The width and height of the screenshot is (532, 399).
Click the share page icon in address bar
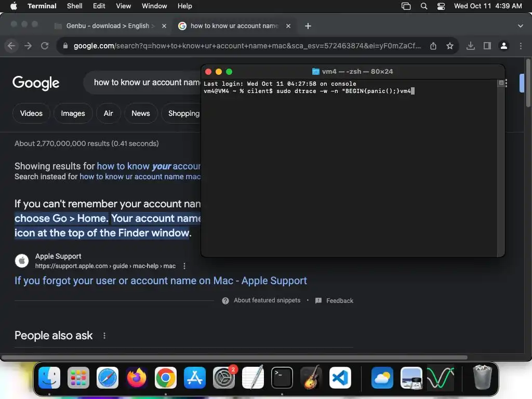tap(433, 46)
